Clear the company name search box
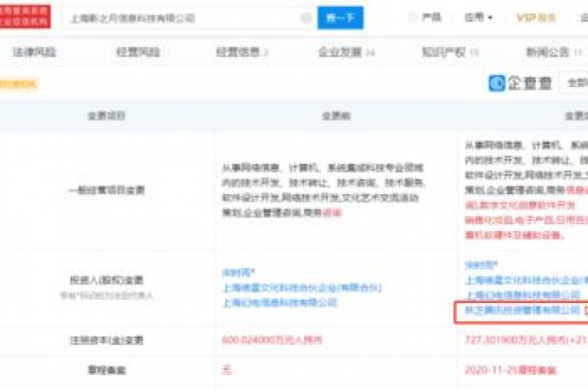 [x=306, y=18]
